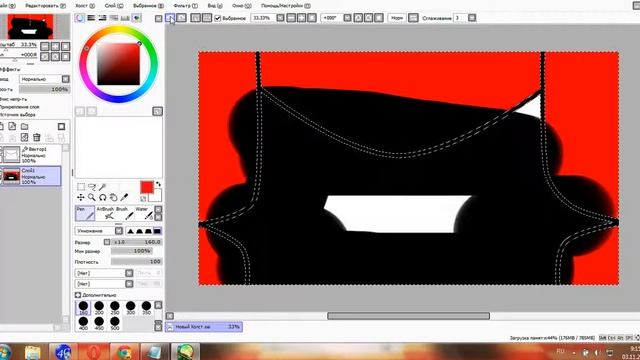Select the rectangular Selection tool
Screen dimensions: 640x360
81,187
